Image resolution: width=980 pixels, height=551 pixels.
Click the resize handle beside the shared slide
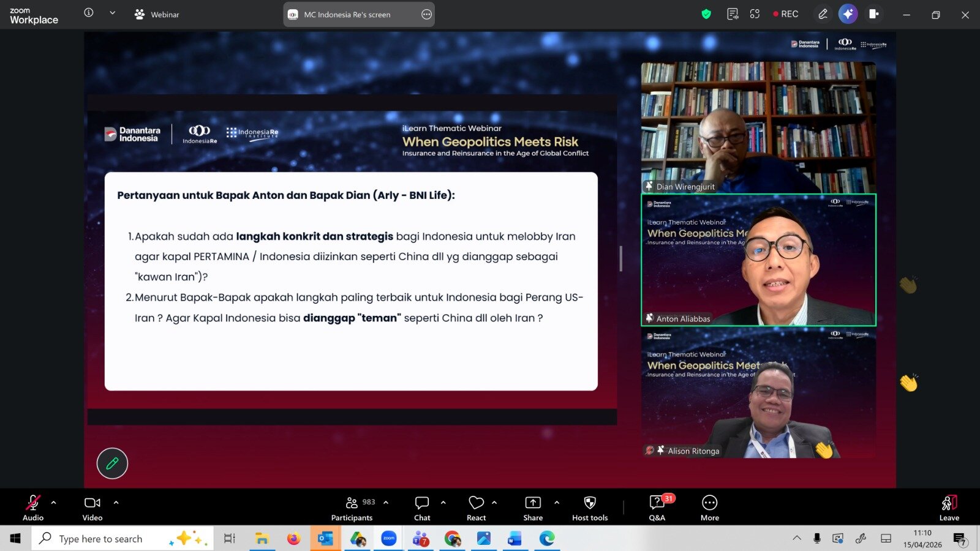[x=620, y=258]
